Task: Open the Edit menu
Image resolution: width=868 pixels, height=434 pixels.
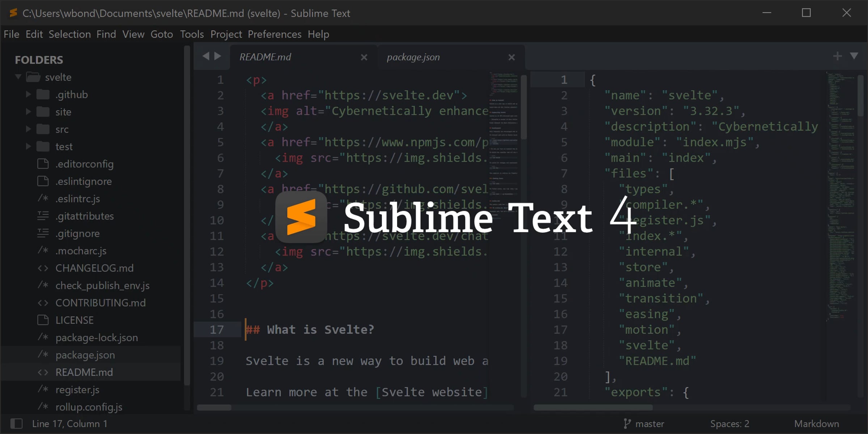Action: 34,34
